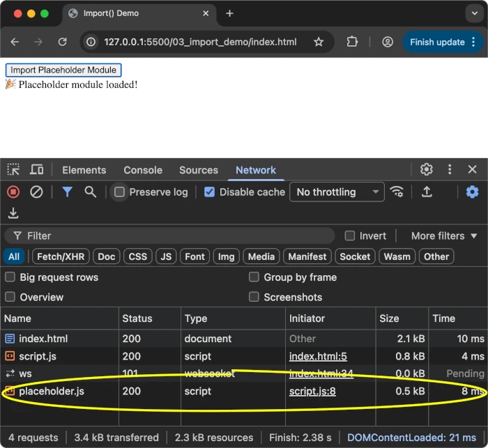The image size is (488, 448).
Task: Toggle the device toolbar icon
Action: 36,170
